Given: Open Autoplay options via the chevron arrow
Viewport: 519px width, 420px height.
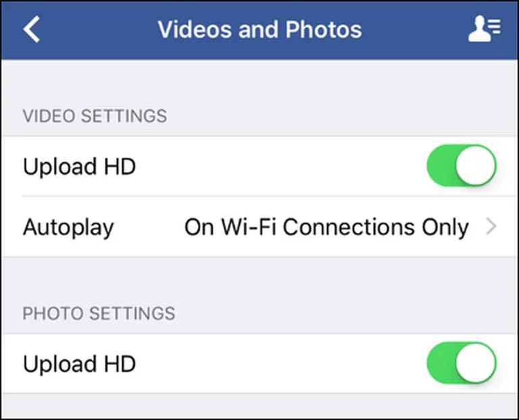Looking at the screenshot, I should pyautogui.click(x=491, y=227).
